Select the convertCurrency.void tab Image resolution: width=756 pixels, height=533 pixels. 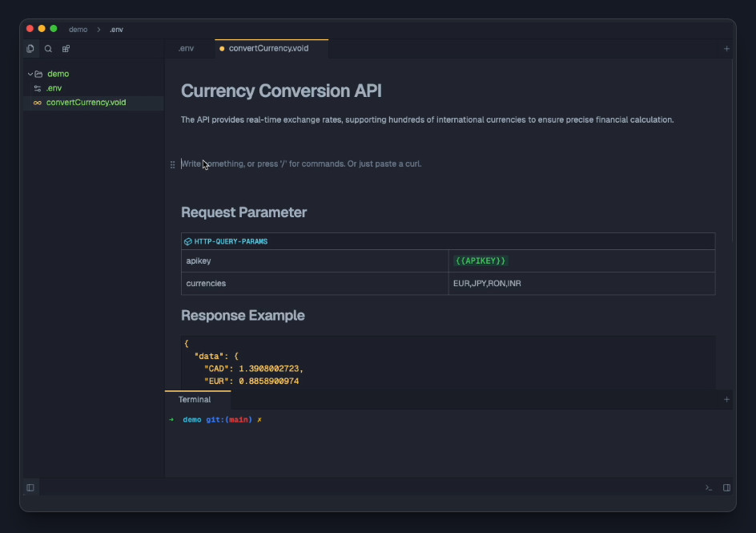pyautogui.click(x=268, y=49)
